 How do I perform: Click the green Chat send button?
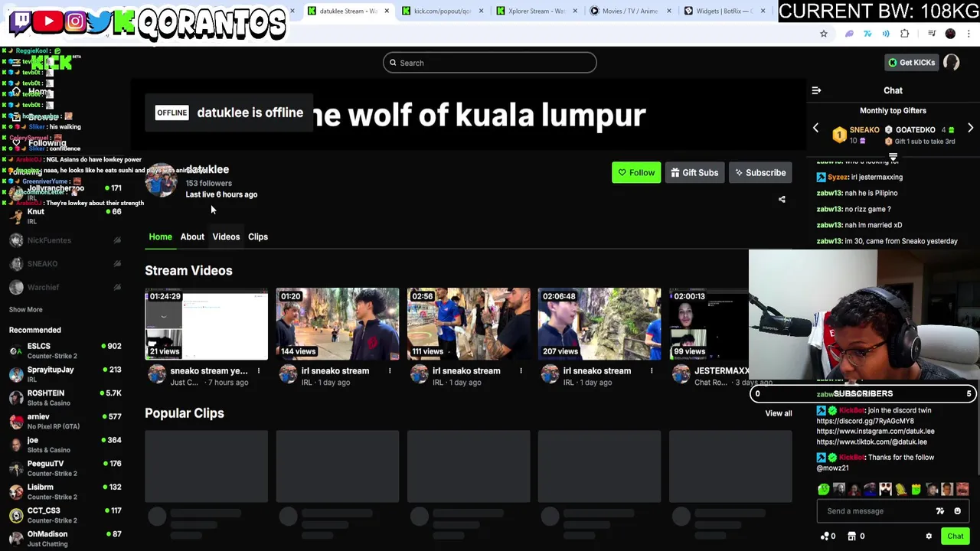955,536
